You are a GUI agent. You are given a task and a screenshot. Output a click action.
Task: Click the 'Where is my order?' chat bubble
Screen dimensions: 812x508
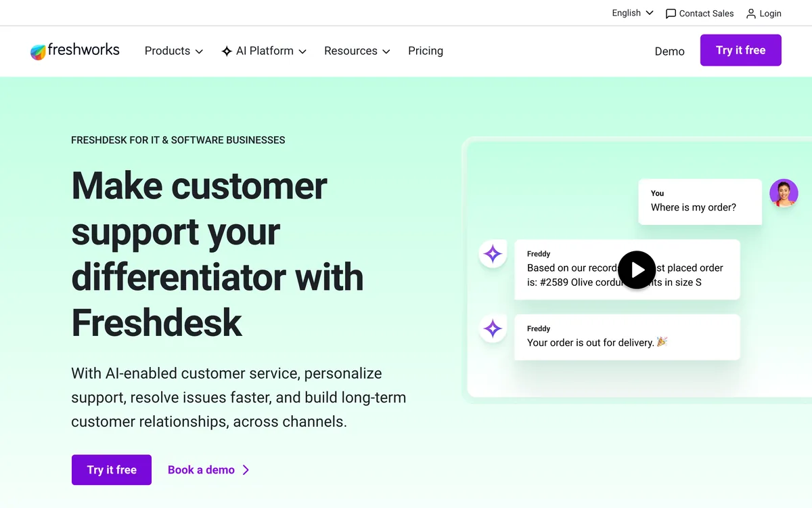(x=700, y=202)
